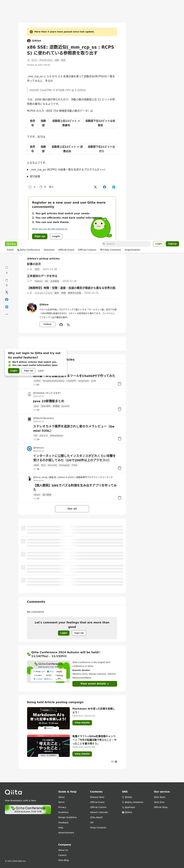Open 'What you can do with signing up' link
This screenshot has width=184, height=868.
pos(50,229)
